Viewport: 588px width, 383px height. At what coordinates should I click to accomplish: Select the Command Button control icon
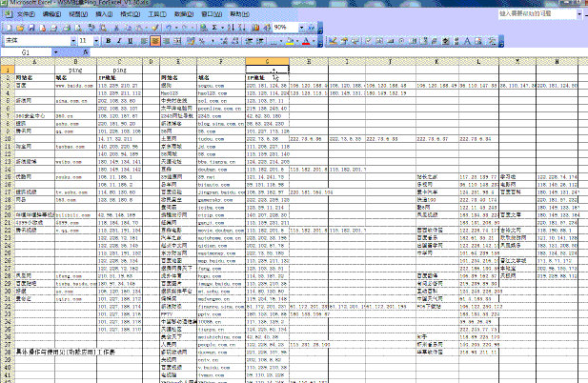point(391,41)
